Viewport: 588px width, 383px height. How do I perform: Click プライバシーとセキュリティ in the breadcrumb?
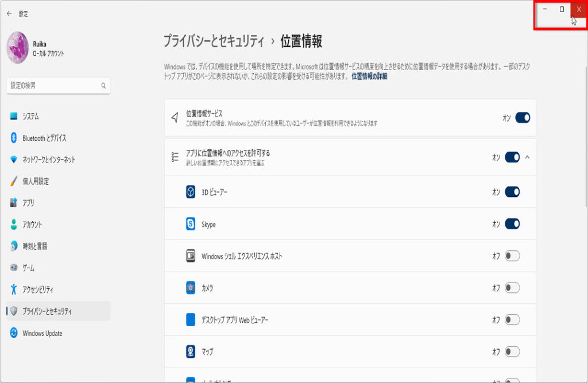point(213,41)
